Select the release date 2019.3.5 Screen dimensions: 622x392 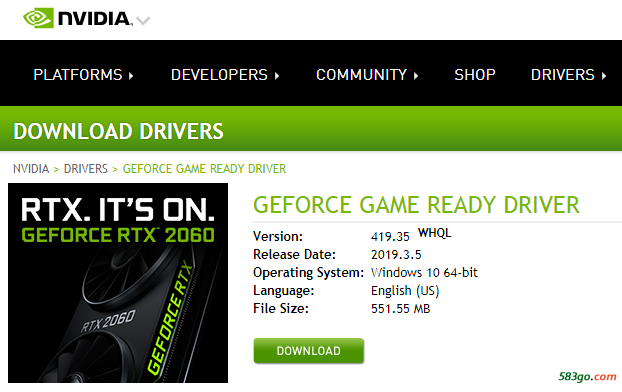396,255
